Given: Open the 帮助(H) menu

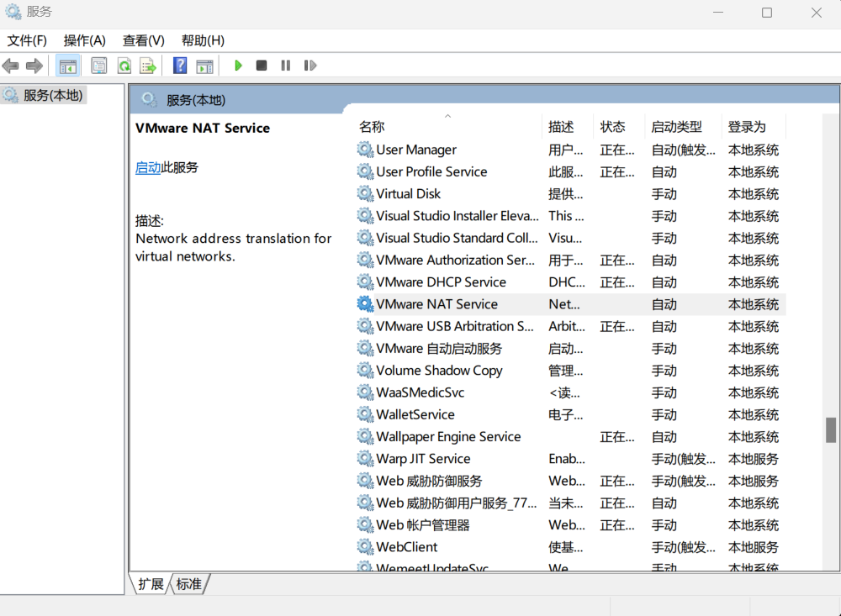Looking at the screenshot, I should pos(203,40).
